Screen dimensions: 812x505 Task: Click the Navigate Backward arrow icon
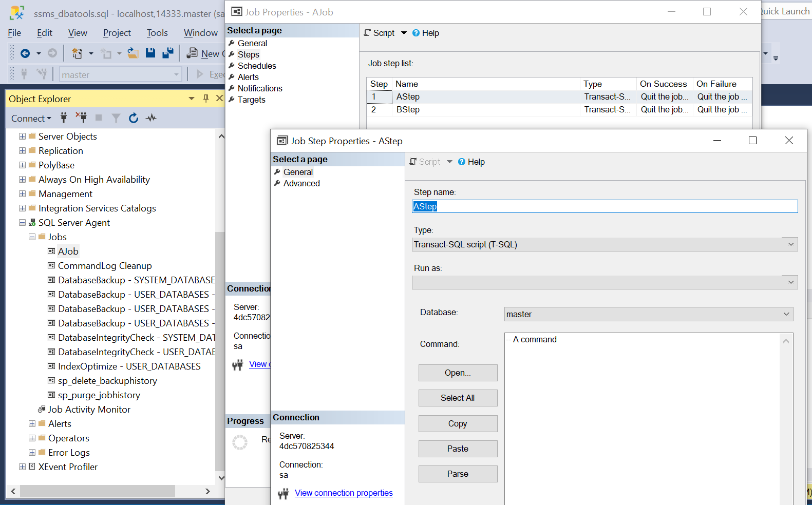tap(25, 53)
